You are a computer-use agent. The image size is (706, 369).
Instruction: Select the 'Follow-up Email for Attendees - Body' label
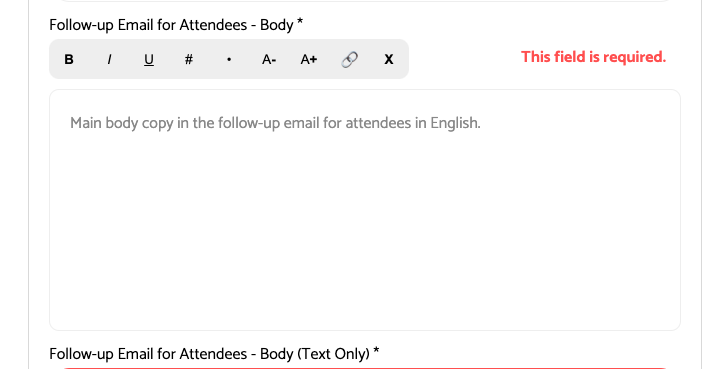click(x=176, y=25)
